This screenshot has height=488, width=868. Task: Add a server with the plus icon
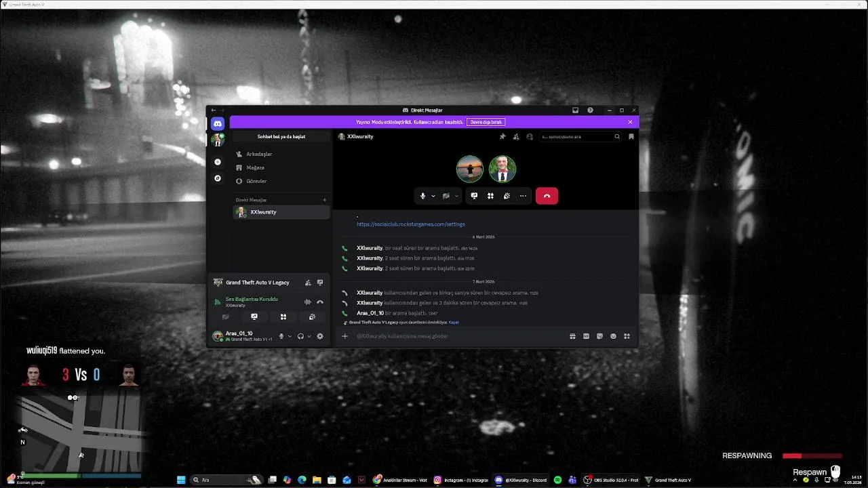pos(218,162)
